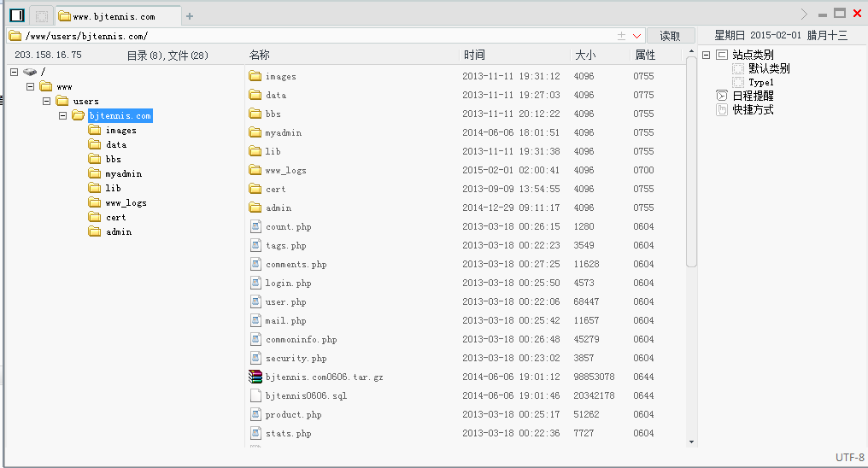Select bbs folder in the left tree
The height and width of the screenshot is (468, 868).
pyautogui.click(x=114, y=160)
